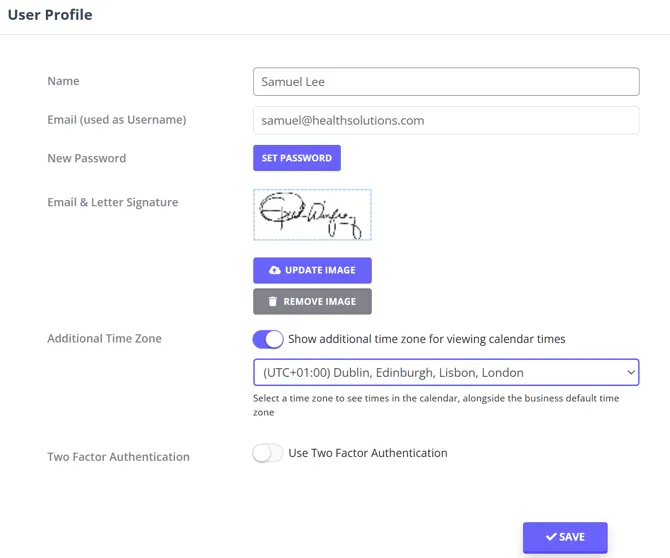Disable the additional time zone toggle
Screen dimensions: 670x558
(x=268, y=340)
